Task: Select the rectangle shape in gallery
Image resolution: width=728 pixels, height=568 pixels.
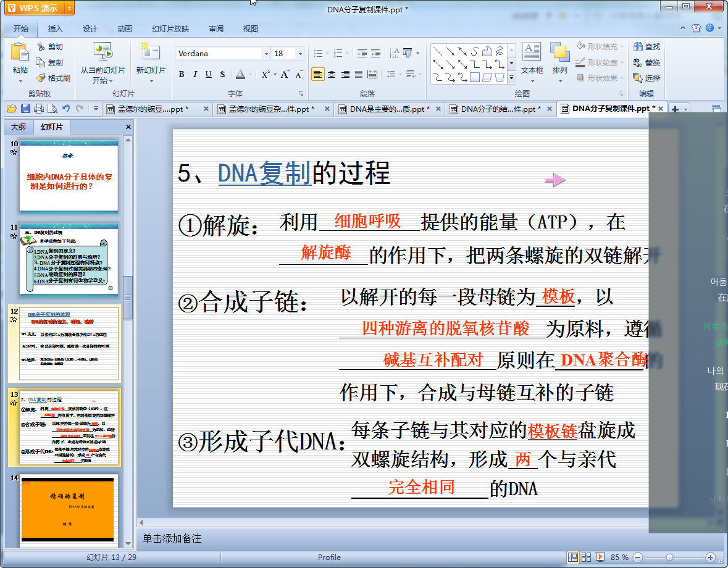Action: point(474,77)
